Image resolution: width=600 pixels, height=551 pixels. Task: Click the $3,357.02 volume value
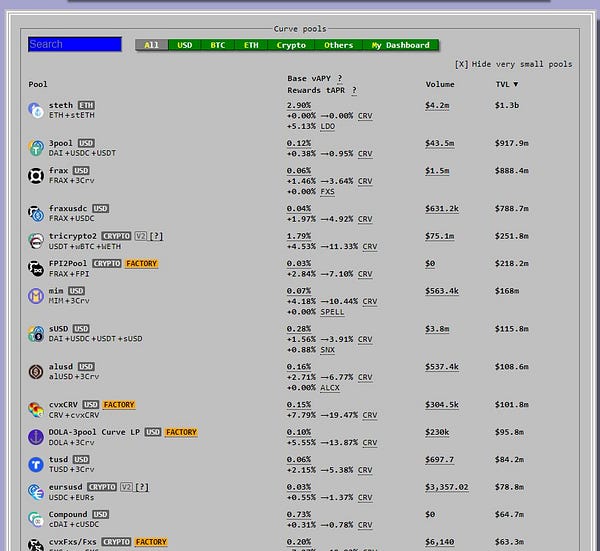pos(447,487)
